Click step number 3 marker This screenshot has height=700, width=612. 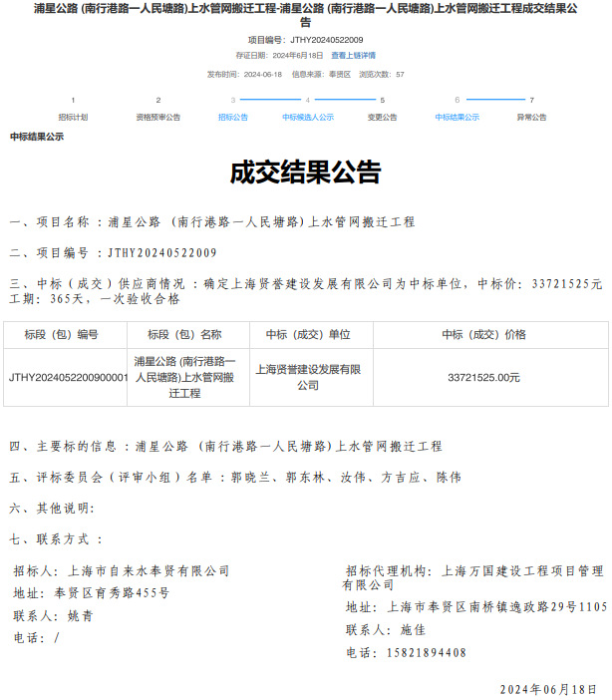pyautogui.click(x=233, y=100)
